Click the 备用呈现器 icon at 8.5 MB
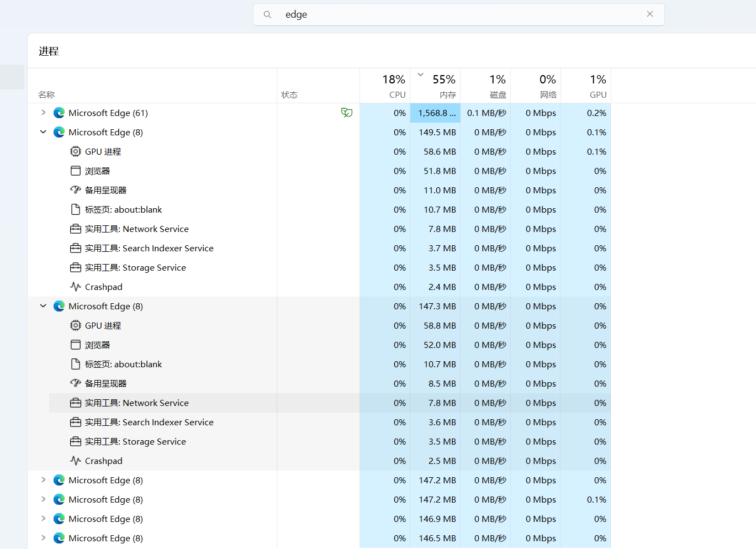 [76, 383]
